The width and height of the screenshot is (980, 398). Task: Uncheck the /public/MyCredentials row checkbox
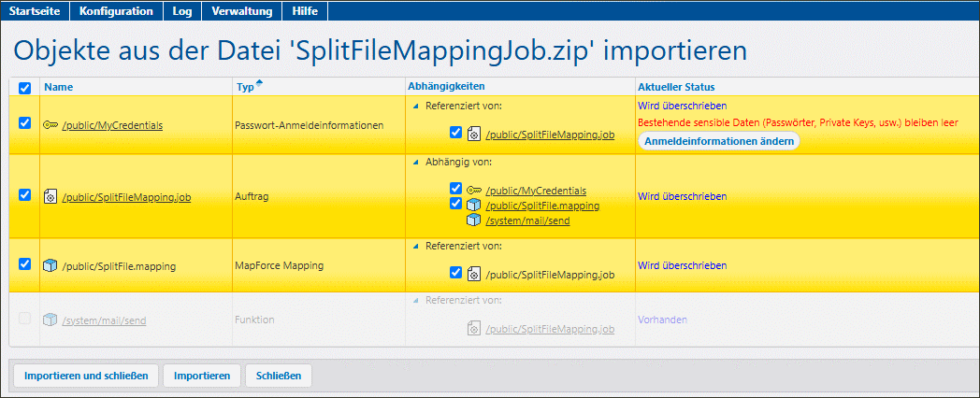point(25,123)
